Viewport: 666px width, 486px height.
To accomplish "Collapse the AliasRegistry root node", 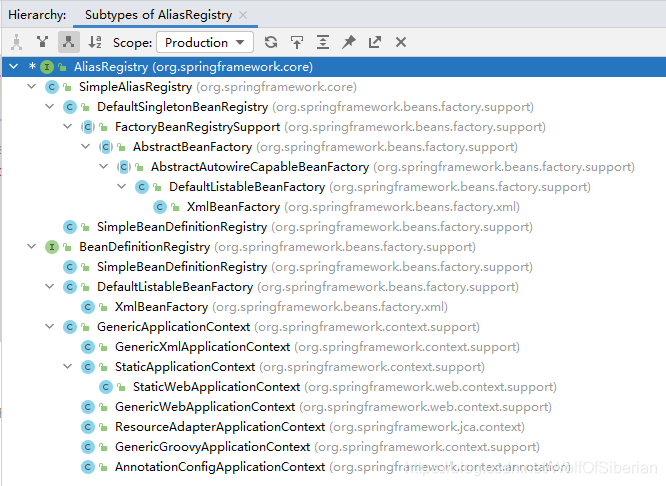I will tap(14, 67).
